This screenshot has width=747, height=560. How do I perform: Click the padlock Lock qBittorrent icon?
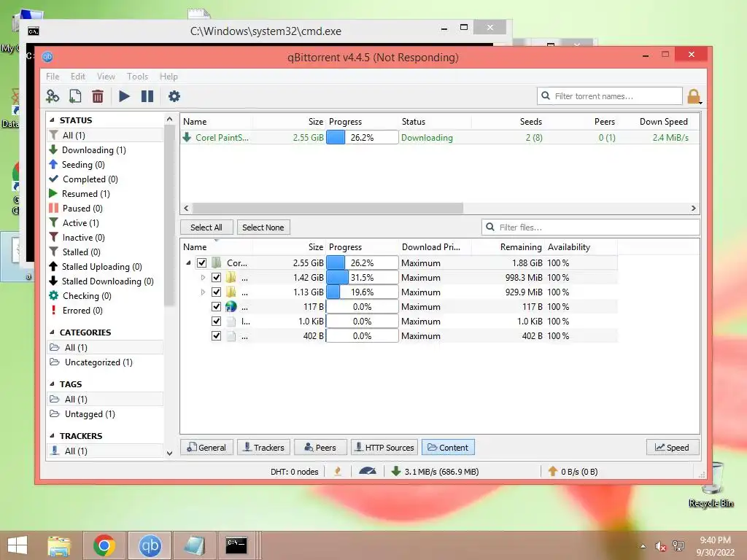point(694,97)
